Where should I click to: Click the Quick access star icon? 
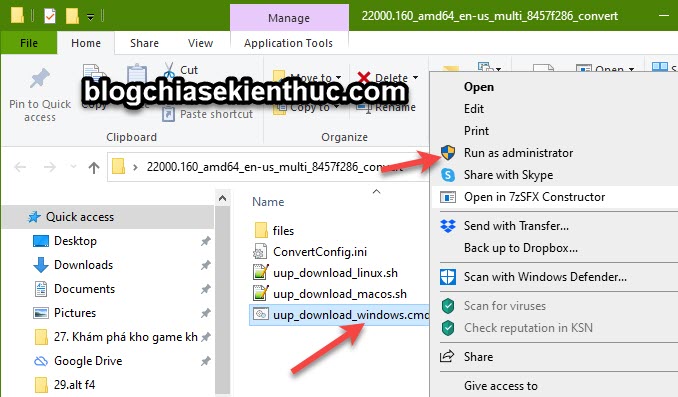34,217
